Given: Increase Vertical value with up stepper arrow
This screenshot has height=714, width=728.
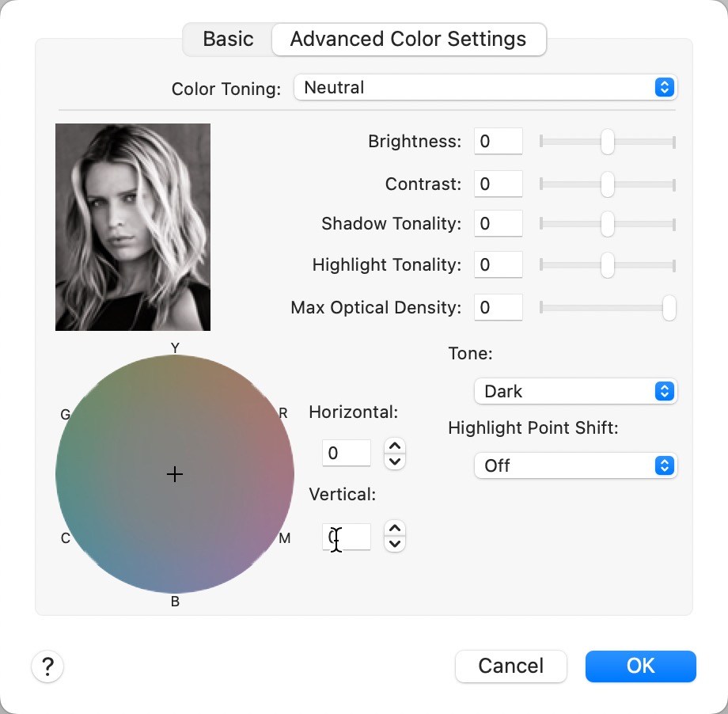Looking at the screenshot, I should pos(394,528).
